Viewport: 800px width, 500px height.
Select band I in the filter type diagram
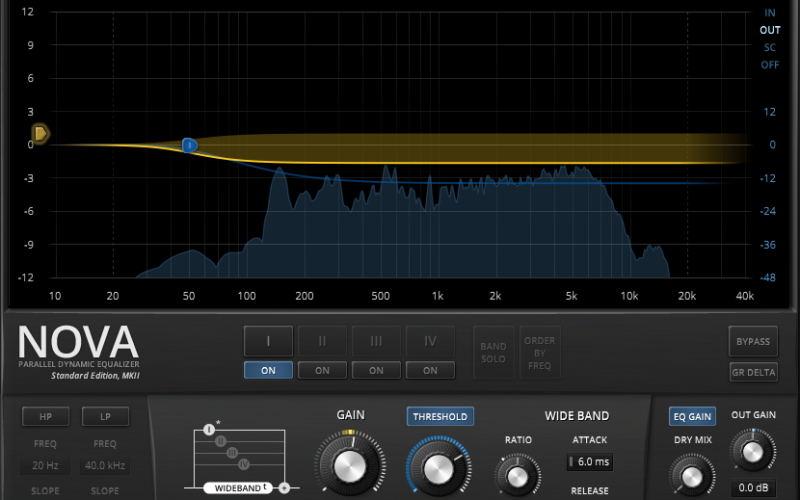coord(209,430)
